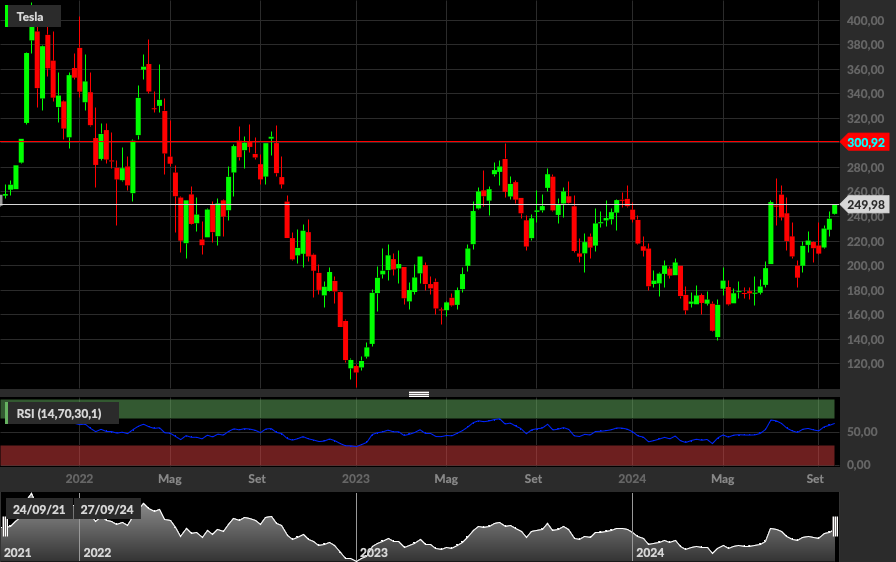This screenshot has width=896, height=562.
Task: Click the 2023 marker in the navigator
Action: [374, 552]
